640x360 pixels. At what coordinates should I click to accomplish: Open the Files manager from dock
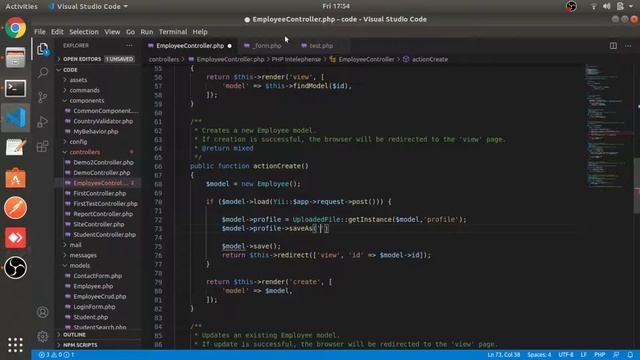[x=16, y=57]
